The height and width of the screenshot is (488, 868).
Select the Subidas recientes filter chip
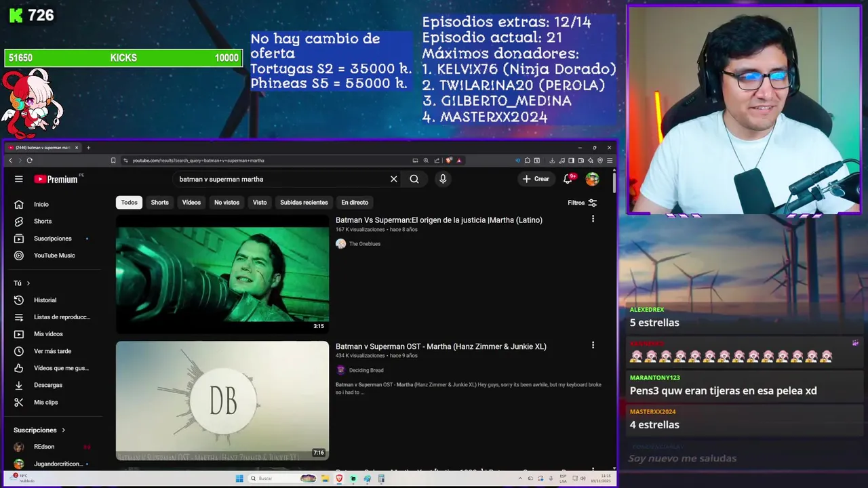click(304, 202)
